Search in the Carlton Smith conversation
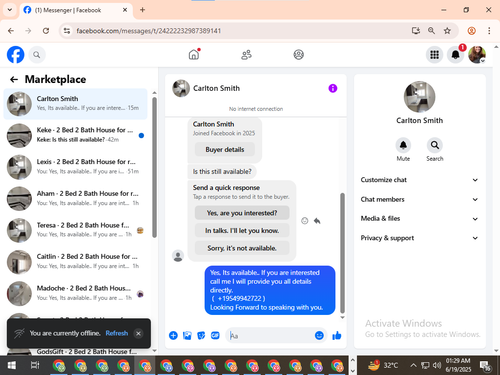The image size is (500, 375). point(435,145)
